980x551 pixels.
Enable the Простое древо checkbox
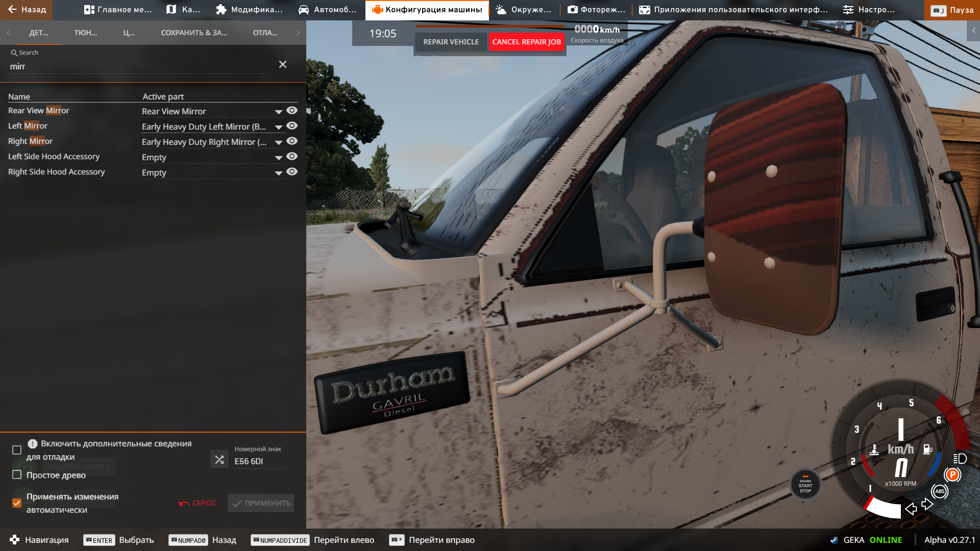point(17,475)
